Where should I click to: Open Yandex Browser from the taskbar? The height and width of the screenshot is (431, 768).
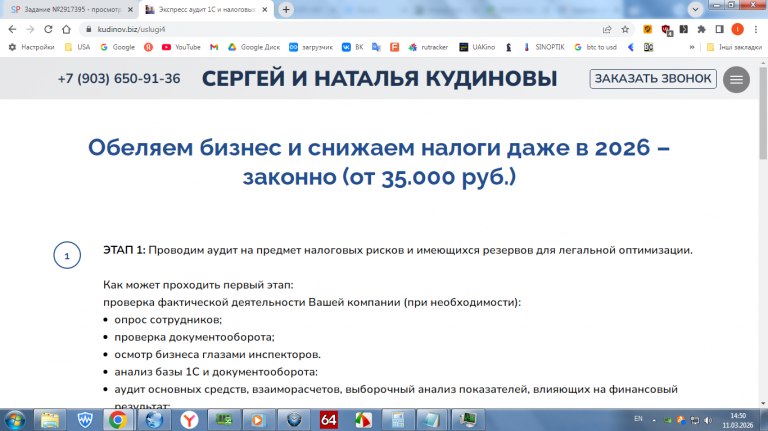point(189,420)
